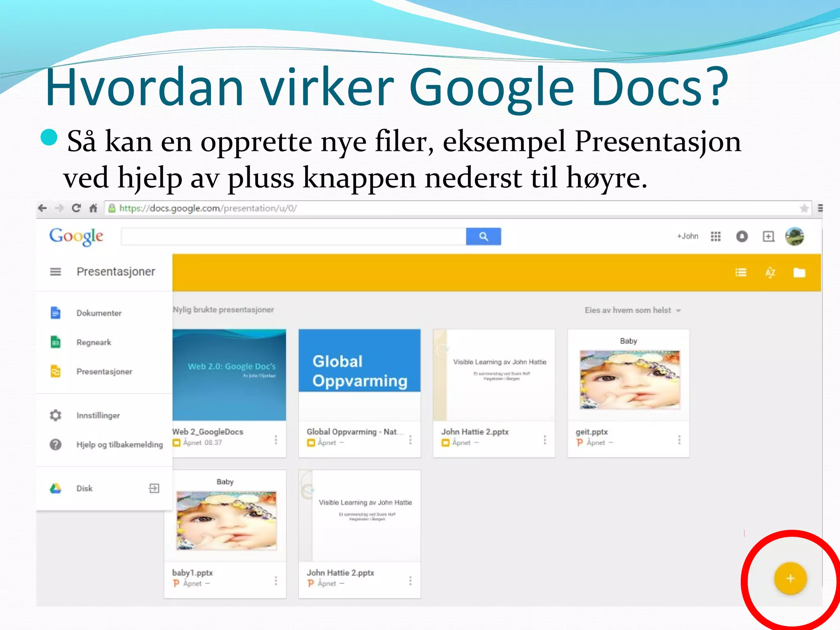Open the account avatar picture
Screen dimensions: 840x630
[794, 236]
